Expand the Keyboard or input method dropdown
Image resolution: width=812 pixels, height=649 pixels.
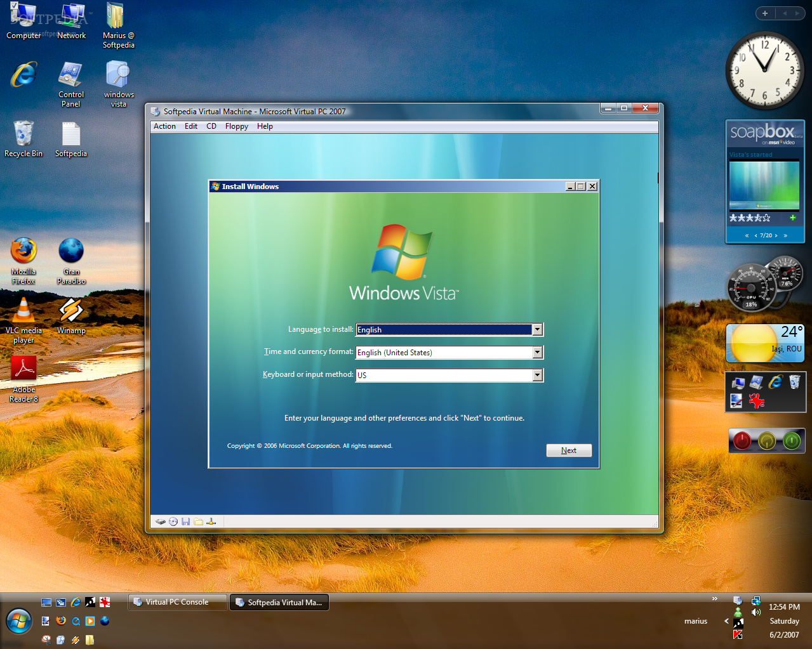point(537,375)
